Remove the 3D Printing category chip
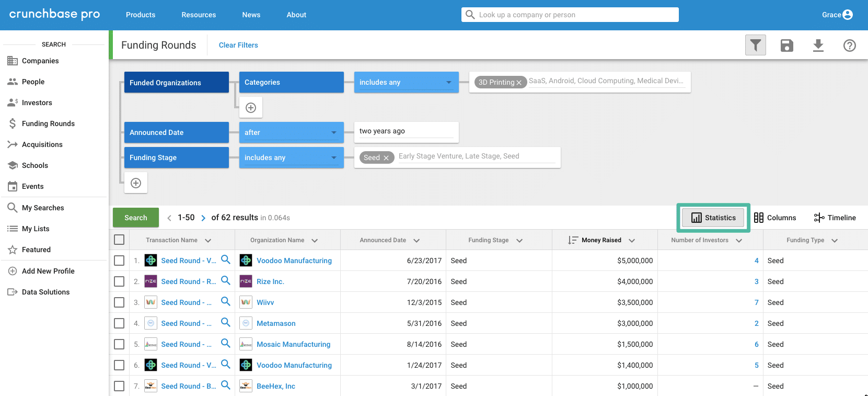Viewport: 868px width, 396px height. click(519, 83)
